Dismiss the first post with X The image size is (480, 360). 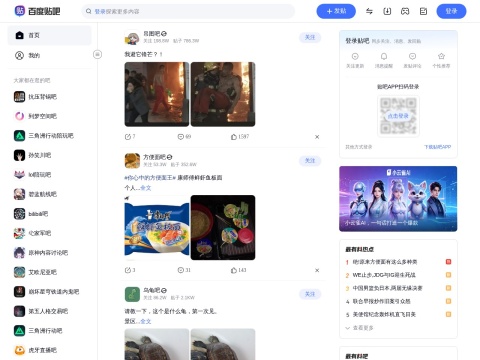(x=317, y=137)
